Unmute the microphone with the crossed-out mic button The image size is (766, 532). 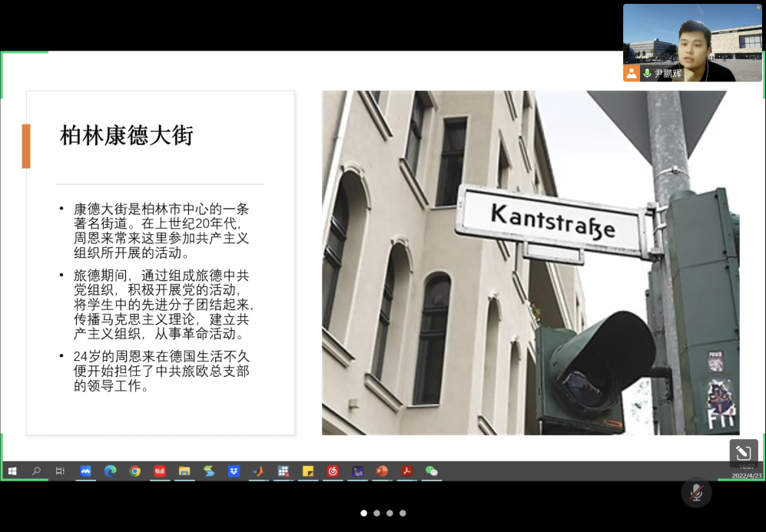(696, 492)
